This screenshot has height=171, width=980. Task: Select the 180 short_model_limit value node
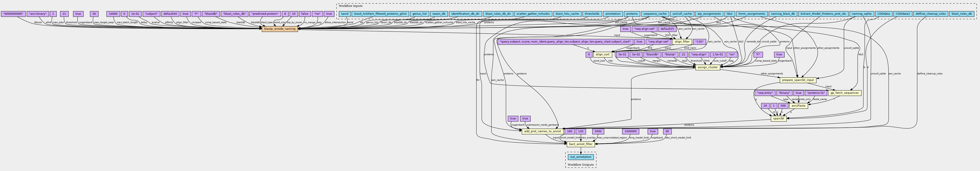pyautogui.click(x=570, y=132)
